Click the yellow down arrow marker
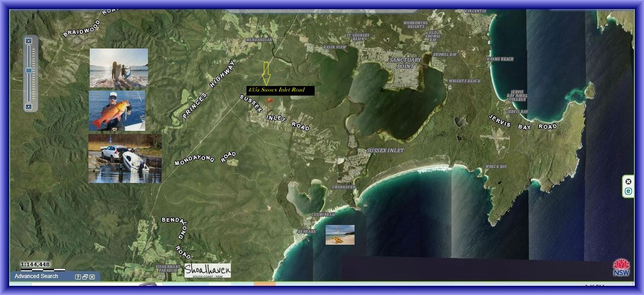Image resolution: width=644 pixels, height=295 pixels. (266, 73)
